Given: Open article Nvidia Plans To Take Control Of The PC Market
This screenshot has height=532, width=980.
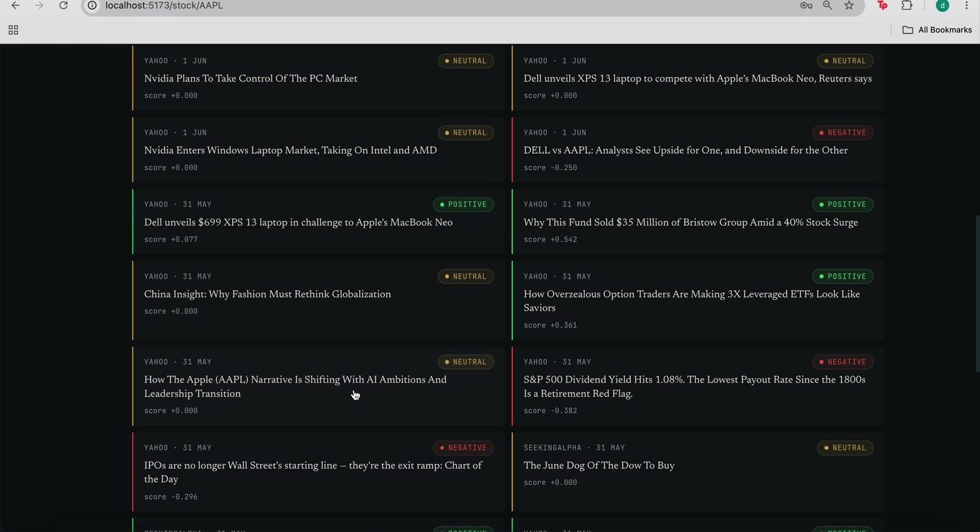Looking at the screenshot, I should coord(251,78).
